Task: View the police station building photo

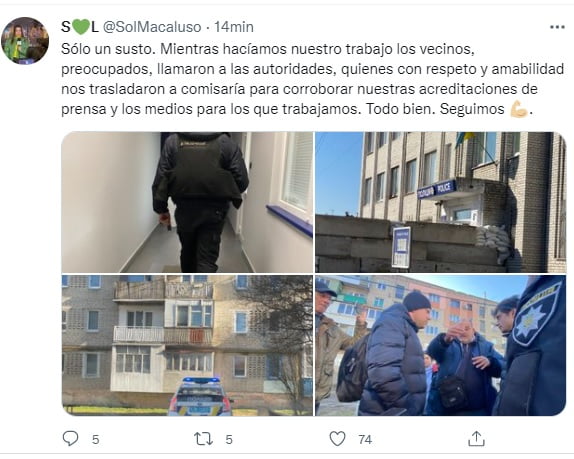Action: pos(441,202)
